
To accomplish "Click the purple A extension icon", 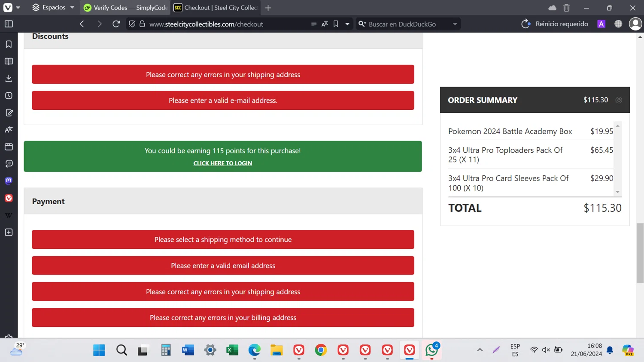I will pyautogui.click(x=601, y=24).
